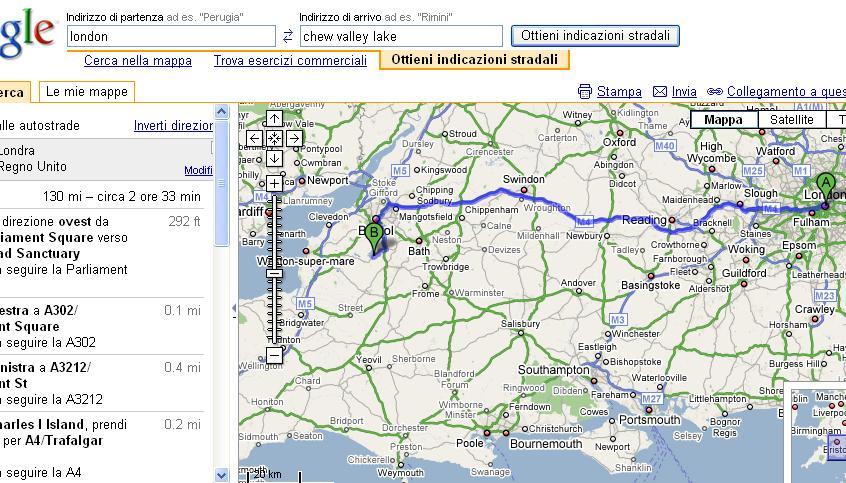
Task: Click start marker A near London
Action: pyautogui.click(x=825, y=185)
